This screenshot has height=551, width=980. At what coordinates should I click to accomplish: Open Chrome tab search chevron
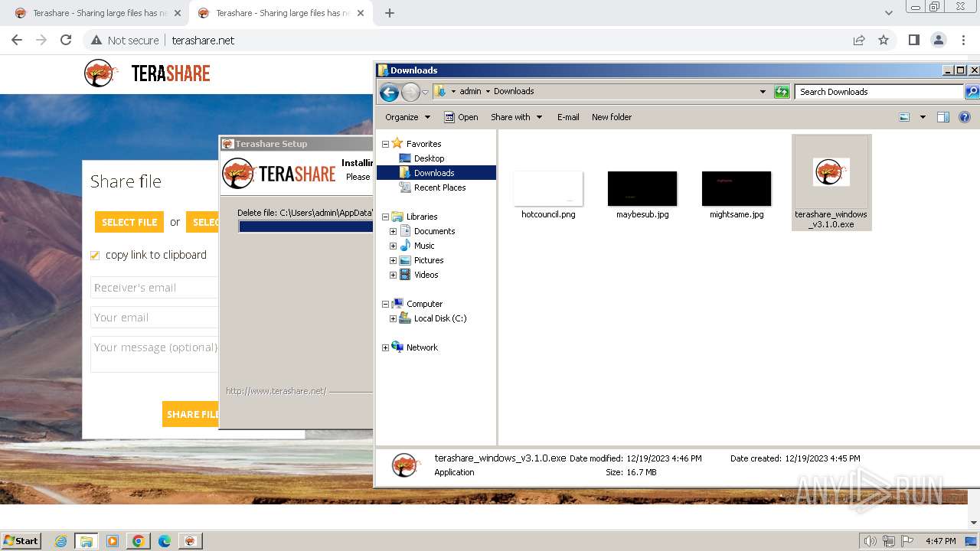(889, 13)
